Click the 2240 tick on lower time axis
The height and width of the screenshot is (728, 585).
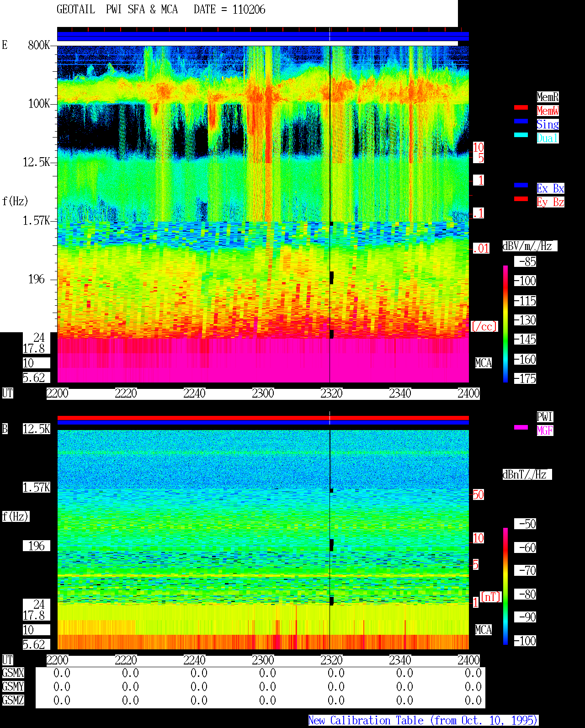click(194, 660)
